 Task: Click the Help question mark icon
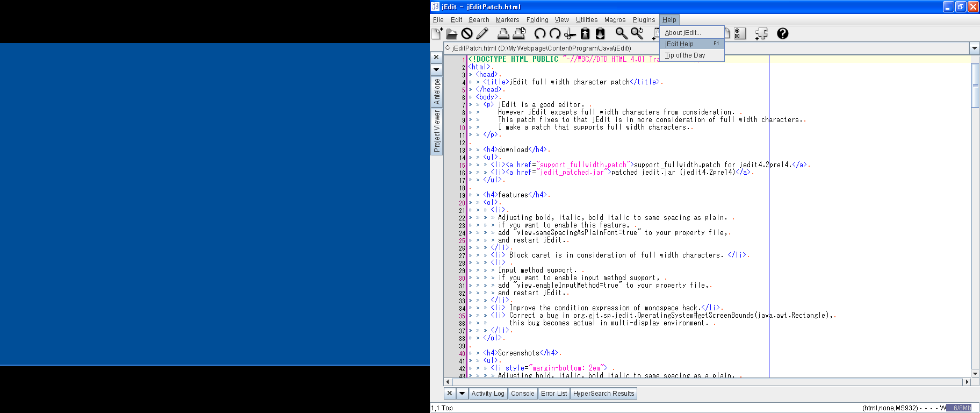click(x=783, y=33)
